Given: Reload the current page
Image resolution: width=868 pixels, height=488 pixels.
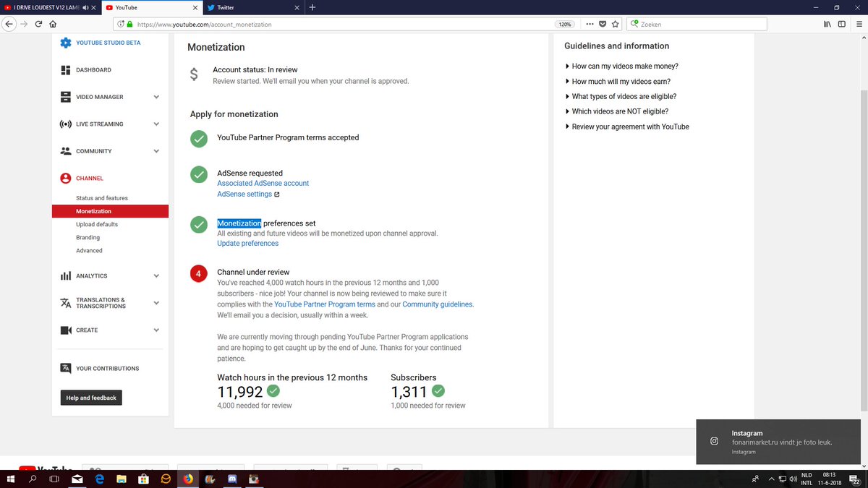Looking at the screenshot, I should (38, 24).
